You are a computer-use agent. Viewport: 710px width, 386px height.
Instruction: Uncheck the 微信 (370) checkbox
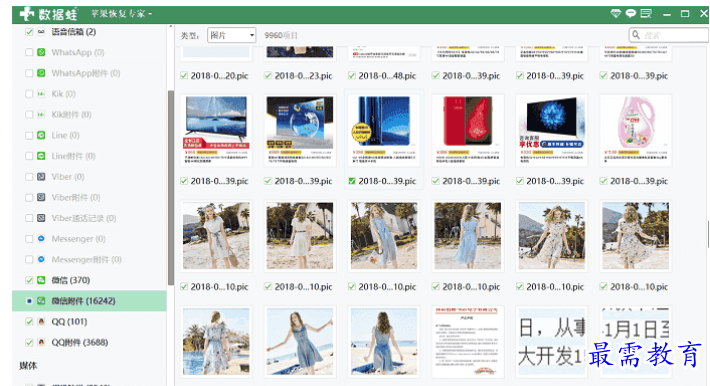click(x=29, y=280)
